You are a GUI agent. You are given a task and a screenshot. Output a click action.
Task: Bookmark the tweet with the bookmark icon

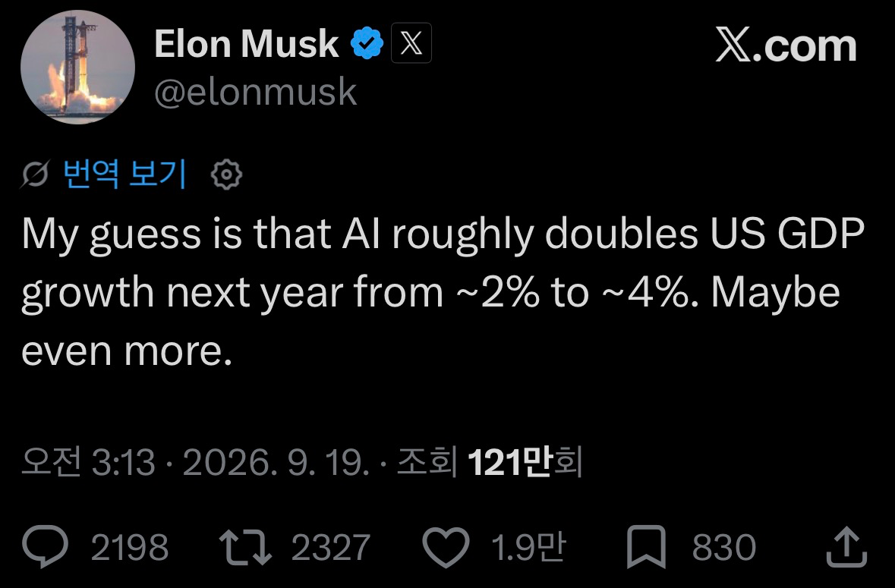click(646, 547)
